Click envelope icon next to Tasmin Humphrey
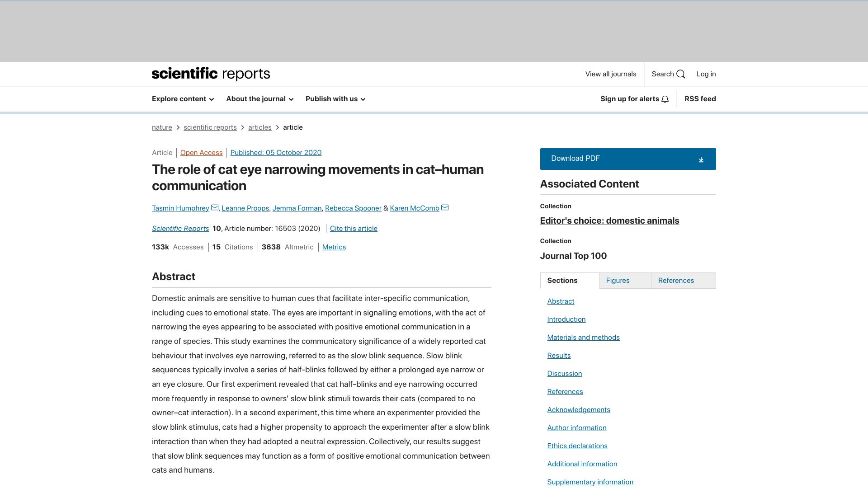Image resolution: width=868 pixels, height=488 pixels. 215,208
